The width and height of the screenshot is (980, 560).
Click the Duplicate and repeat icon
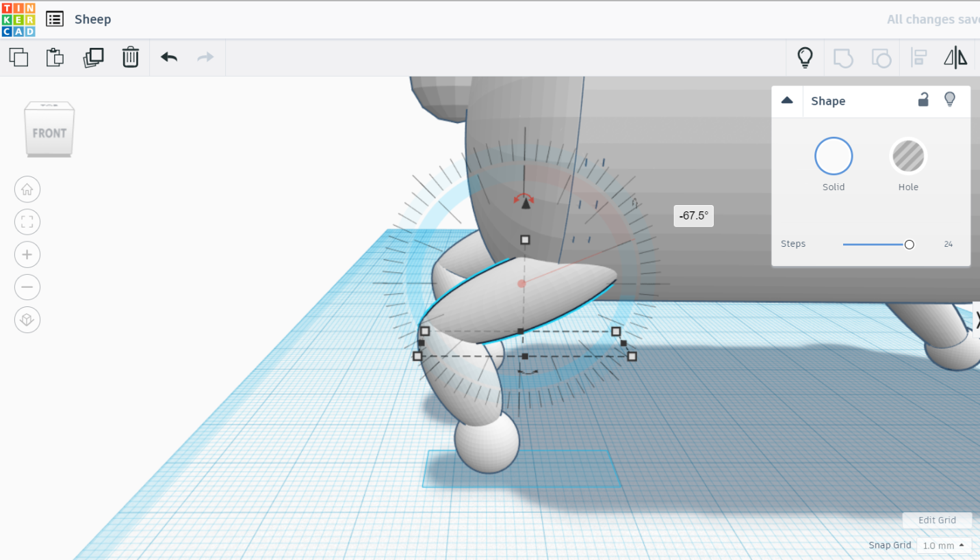[93, 57]
